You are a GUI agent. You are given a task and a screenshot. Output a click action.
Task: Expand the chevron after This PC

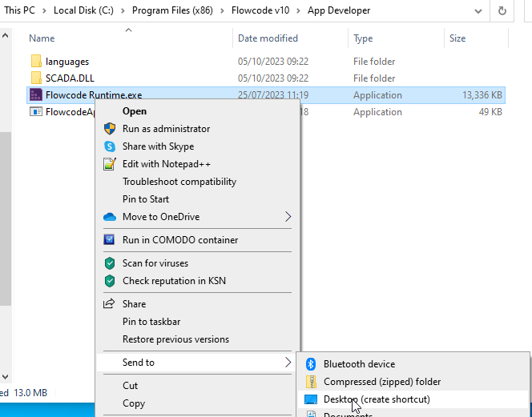[44, 11]
